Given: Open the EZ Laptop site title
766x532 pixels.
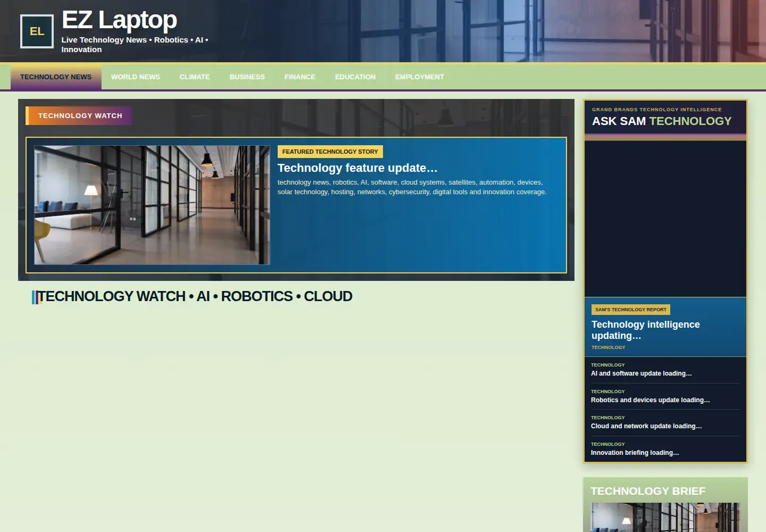Looking at the screenshot, I should point(119,20).
